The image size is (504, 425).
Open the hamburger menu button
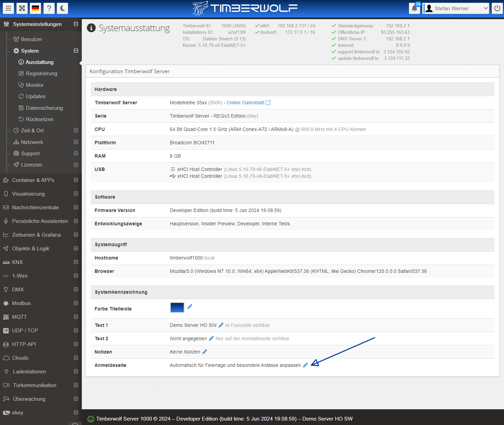(x=9, y=8)
